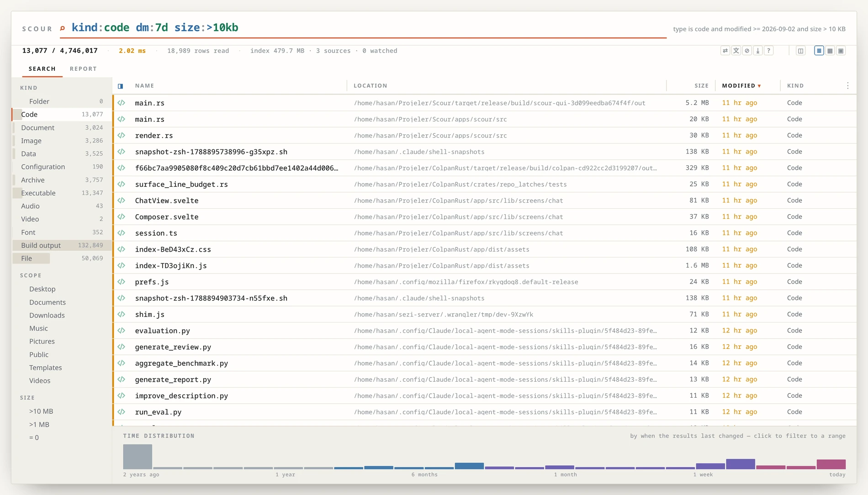The width and height of the screenshot is (868, 495).
Task: Switch to the list rows view
Action: 819,51
